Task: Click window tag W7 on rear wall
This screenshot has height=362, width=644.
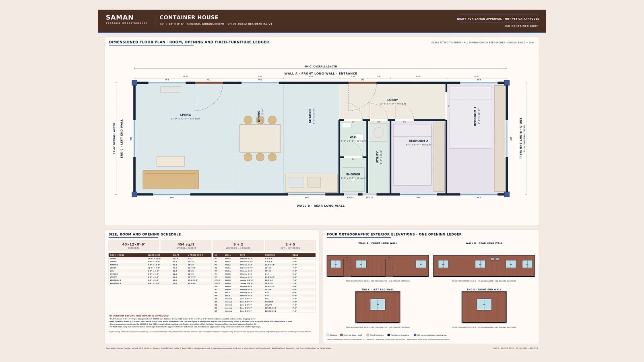Action: [479, 197]
